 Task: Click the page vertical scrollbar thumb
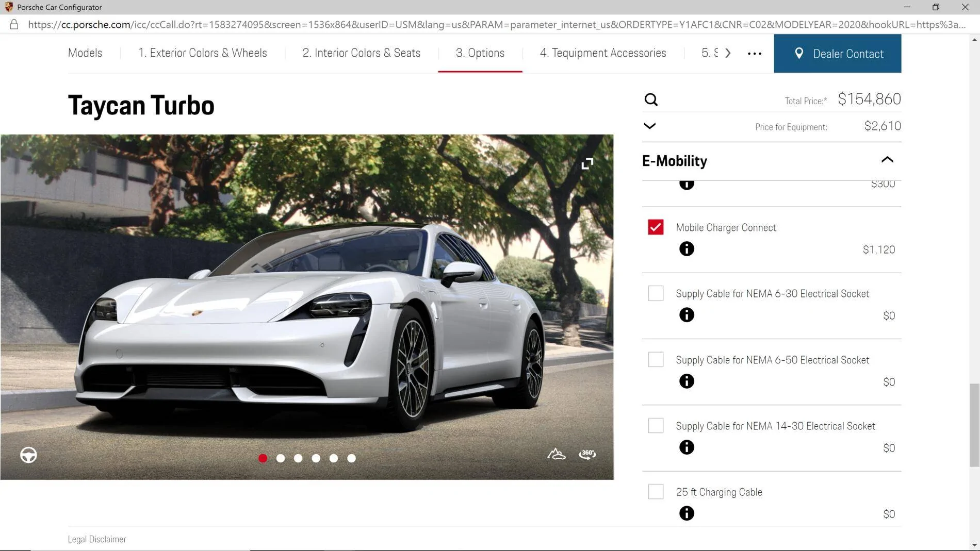click(974, 425)
